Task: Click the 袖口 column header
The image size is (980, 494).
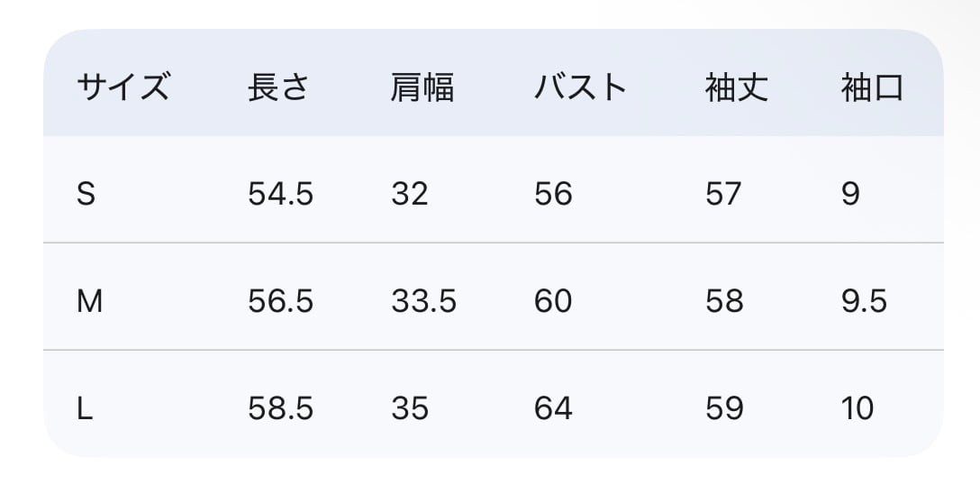Action: [x=872, y=88]
